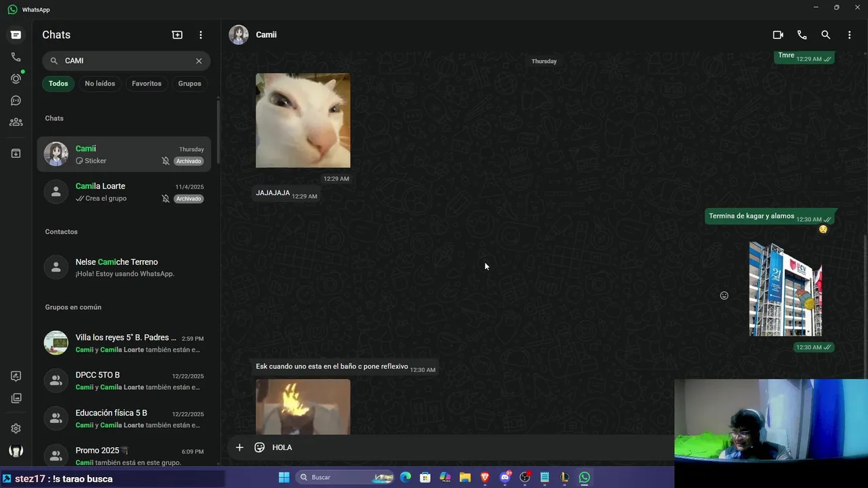Search within the Camii conversation
Screen dimensions: 868x488
(826, 35)
